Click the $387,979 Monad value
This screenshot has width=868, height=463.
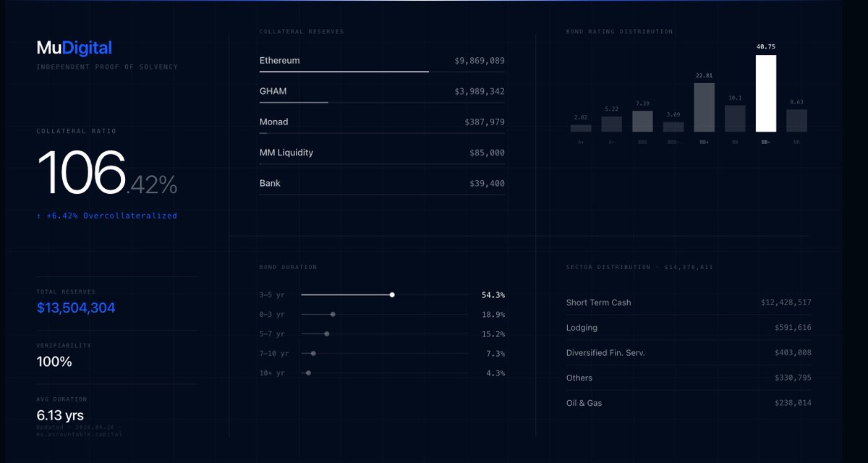point(485,122)
